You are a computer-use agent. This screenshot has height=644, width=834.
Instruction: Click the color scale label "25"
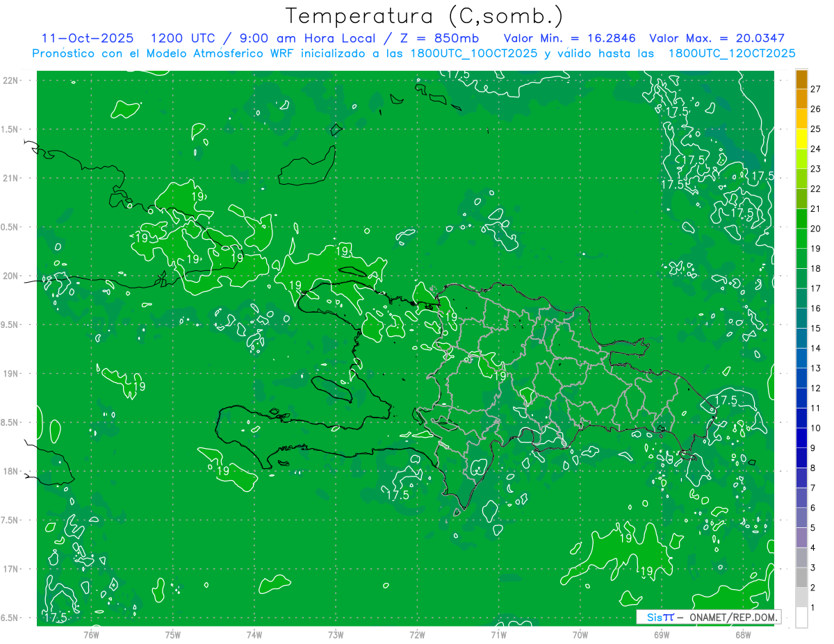pos(816,129)
